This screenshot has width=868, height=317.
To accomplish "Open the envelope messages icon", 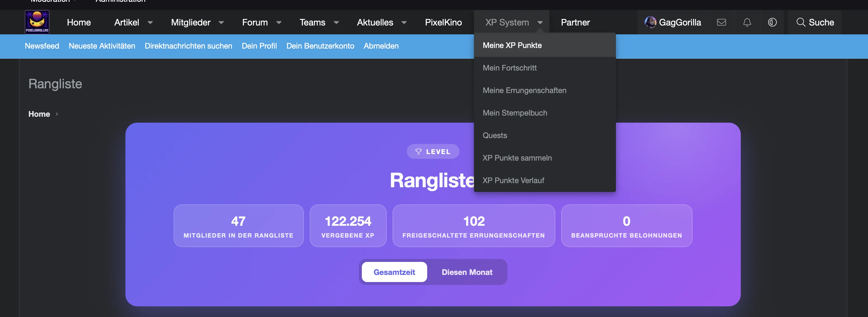I will click(x=721, y=22).
